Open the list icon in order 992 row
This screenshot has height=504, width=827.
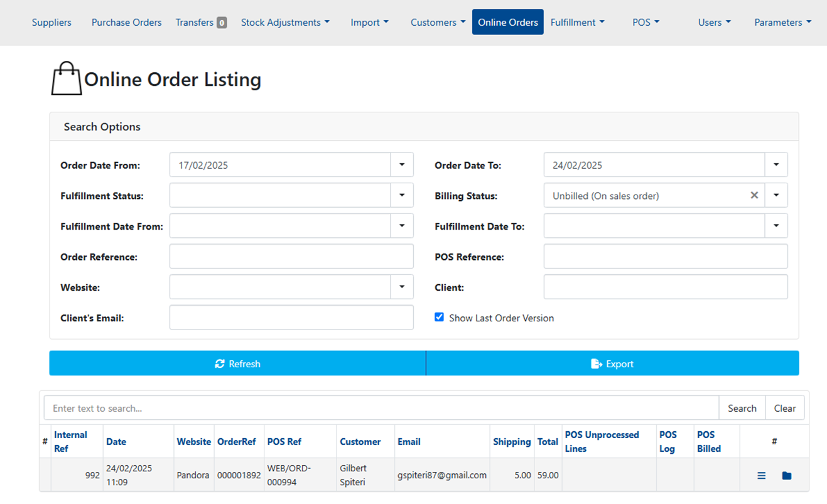[x=762, y=476]
